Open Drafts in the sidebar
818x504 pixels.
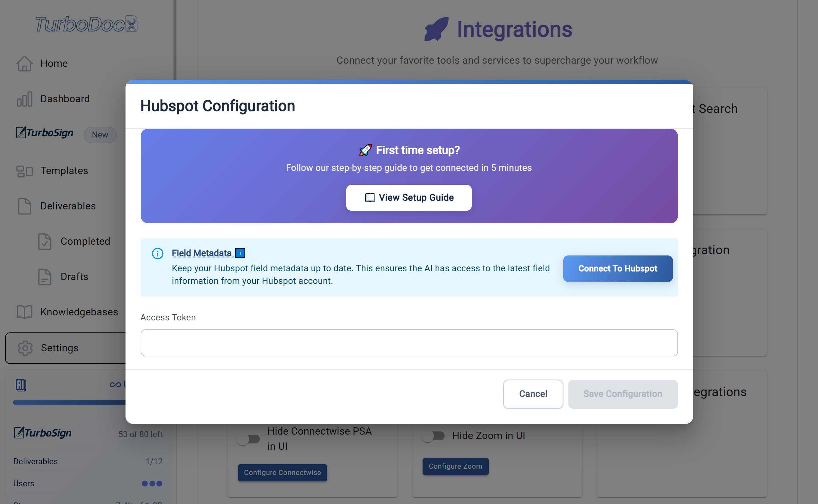74,277
